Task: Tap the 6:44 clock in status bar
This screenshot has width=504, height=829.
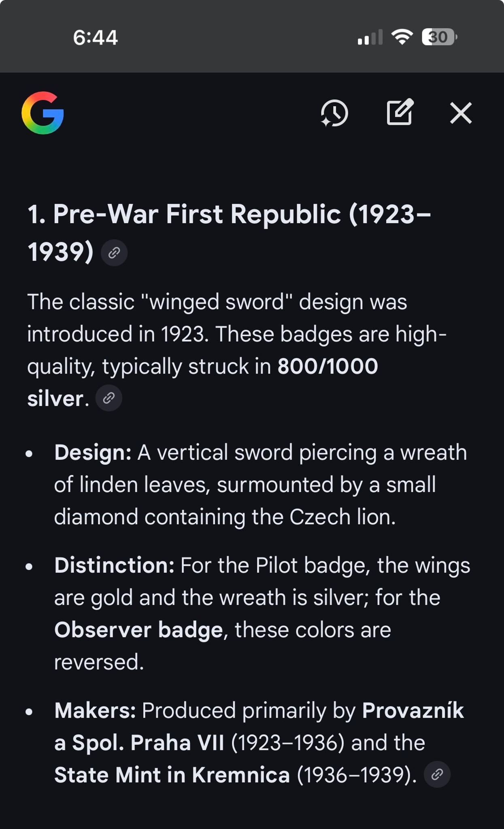Action: pos(96,38)
